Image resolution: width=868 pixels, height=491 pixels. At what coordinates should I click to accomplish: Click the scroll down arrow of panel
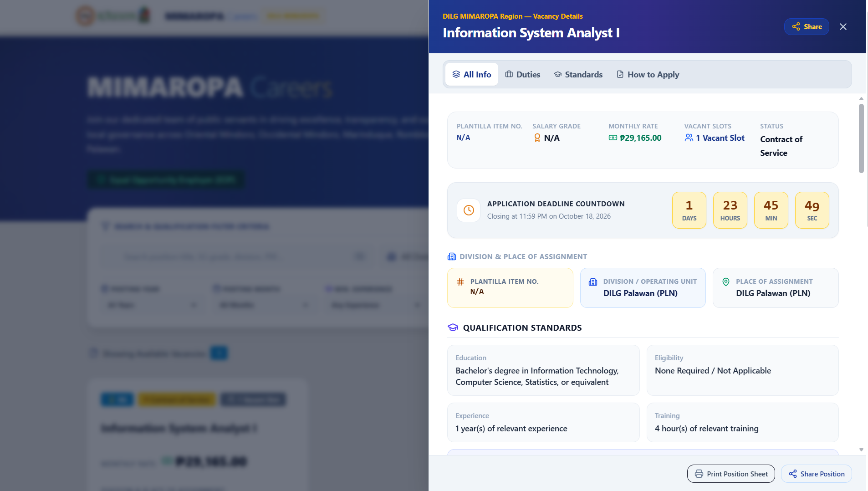pyautogui.click(x=861, y=450)
